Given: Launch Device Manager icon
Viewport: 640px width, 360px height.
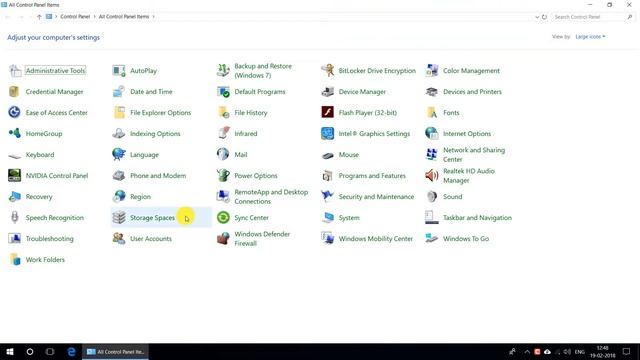Looking at the screenshot, I should tap(327, 91).
